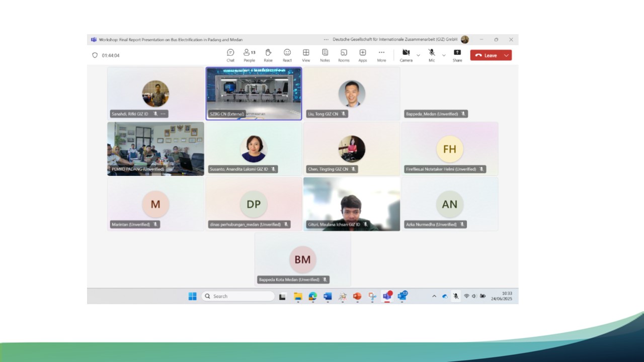
Task: Share your screen content
Action: tap(457, 55)
